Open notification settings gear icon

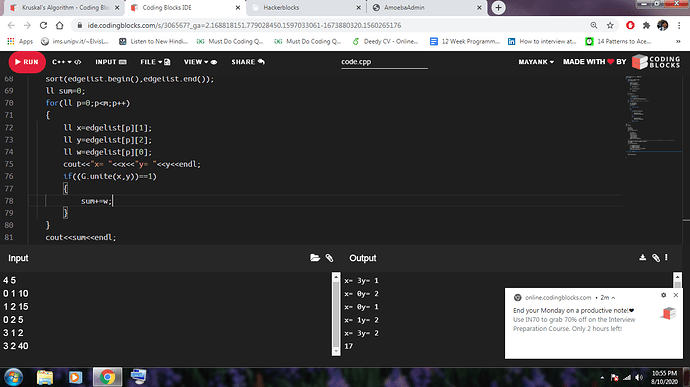point(664,295)
